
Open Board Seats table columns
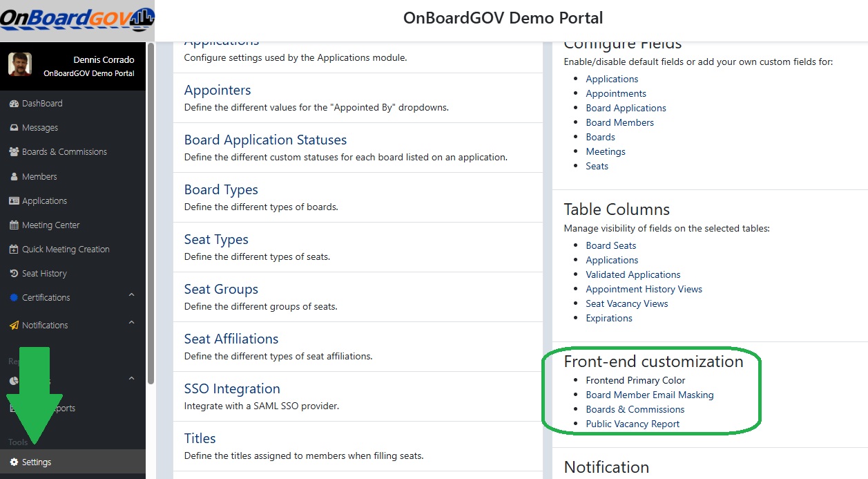(x=611, y=245)
